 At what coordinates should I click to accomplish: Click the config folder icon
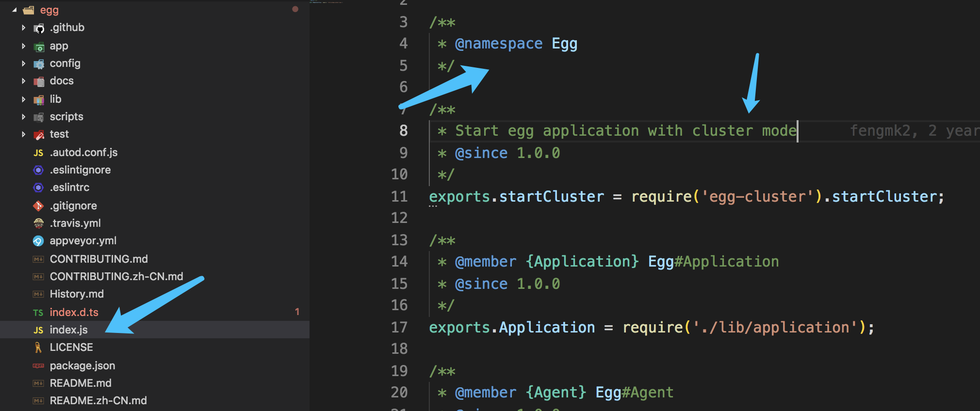click(38, 64)
